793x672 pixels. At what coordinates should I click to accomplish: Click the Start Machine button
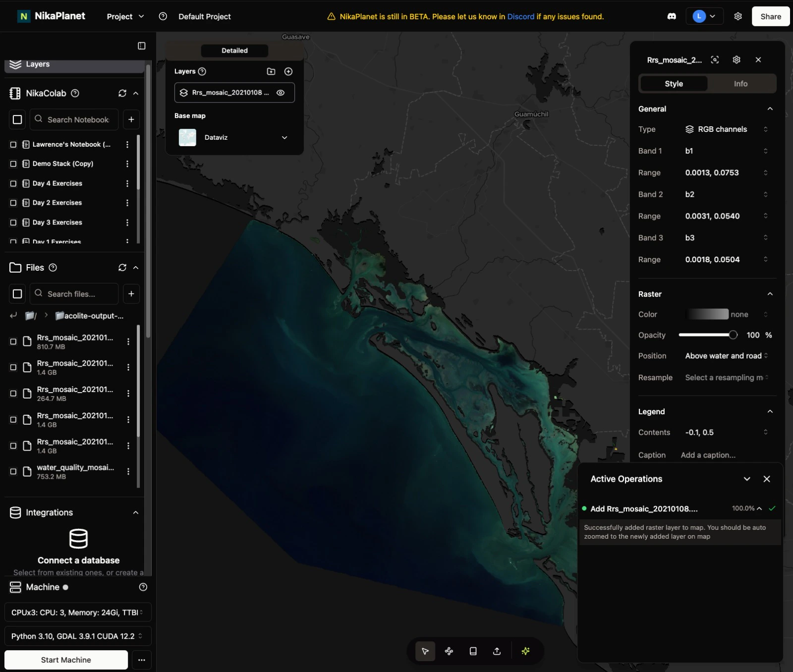pos(66,660)
